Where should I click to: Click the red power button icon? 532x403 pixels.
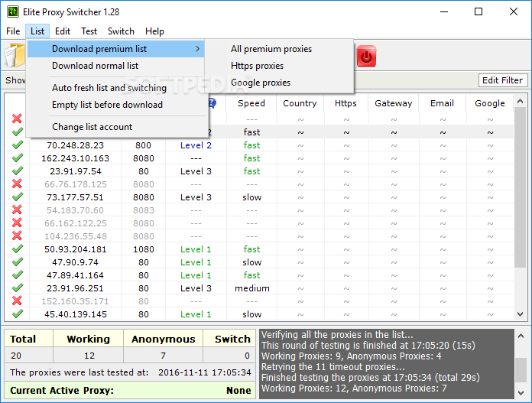point(366,56)
